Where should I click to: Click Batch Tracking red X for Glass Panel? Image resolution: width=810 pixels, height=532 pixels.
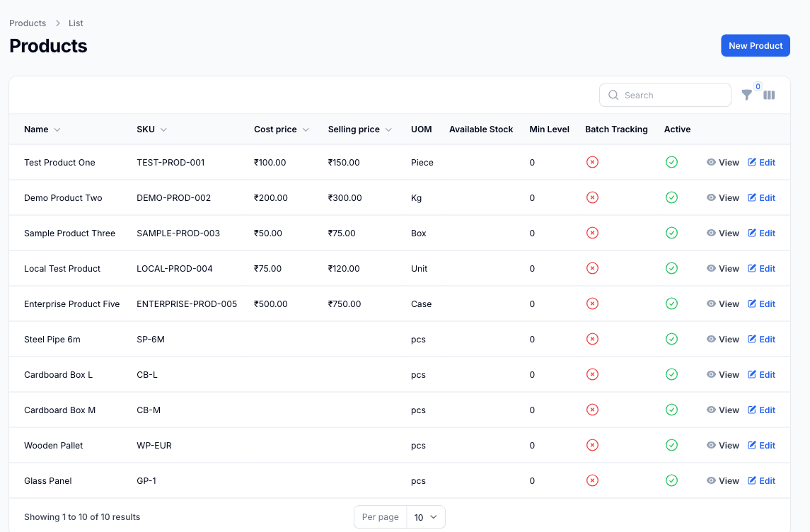pos(593,481)
